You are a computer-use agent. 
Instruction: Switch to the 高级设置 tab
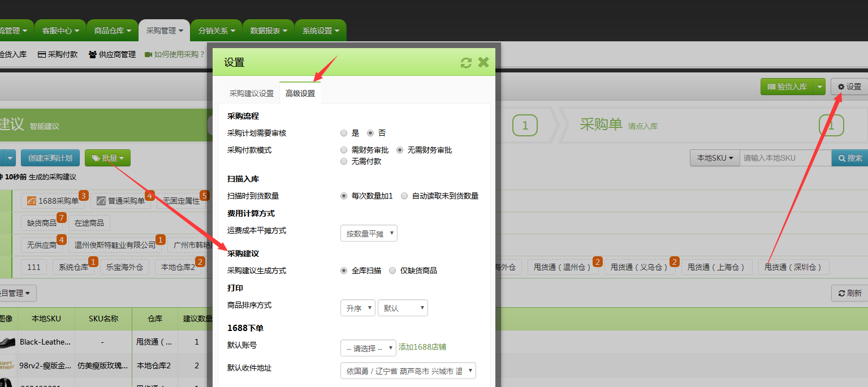coord(300,93)
